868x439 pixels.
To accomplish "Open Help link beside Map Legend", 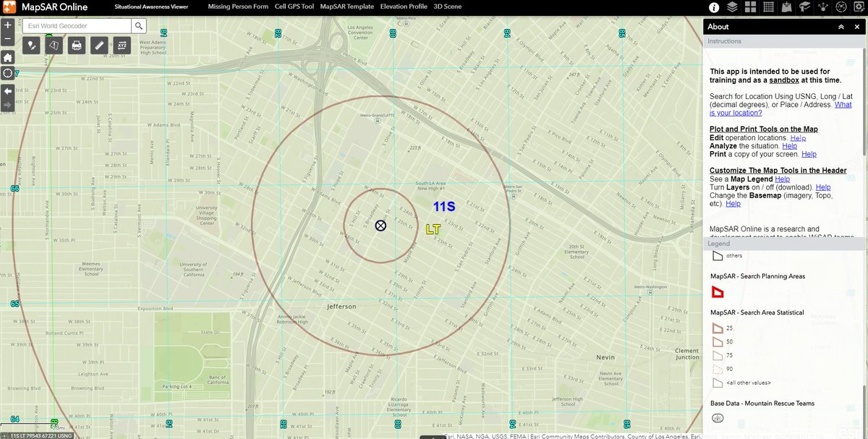I will tap(783, 179).
